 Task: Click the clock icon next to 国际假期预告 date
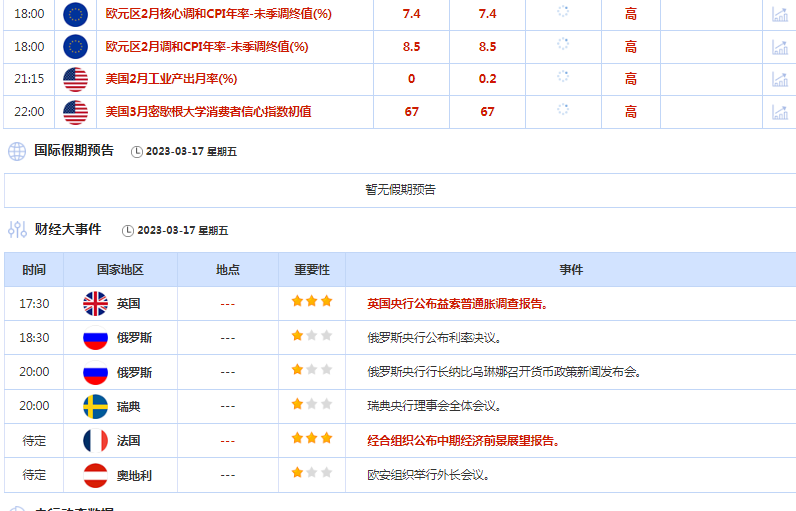(x=137, y=152)
